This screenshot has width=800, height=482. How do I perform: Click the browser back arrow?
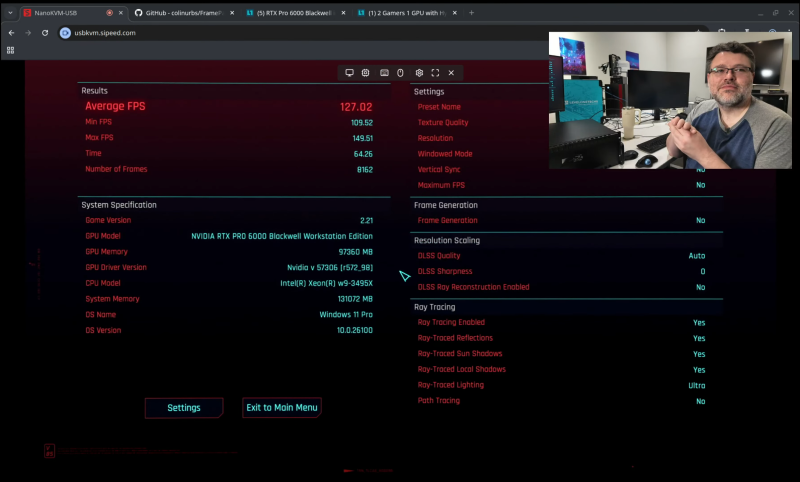[11, 32]
